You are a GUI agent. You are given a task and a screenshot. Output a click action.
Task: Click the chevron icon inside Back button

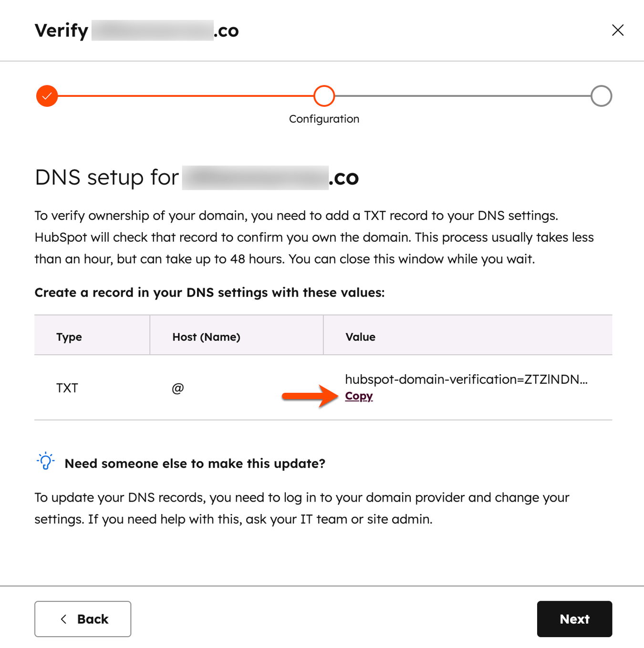63,619
